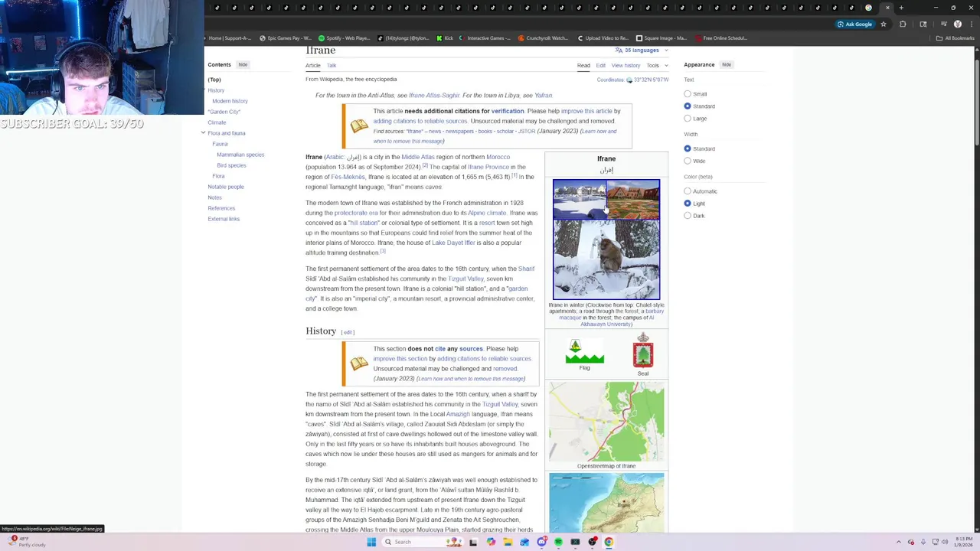
Task: Open the terminal app in taskbar
Action: point(575,542)
